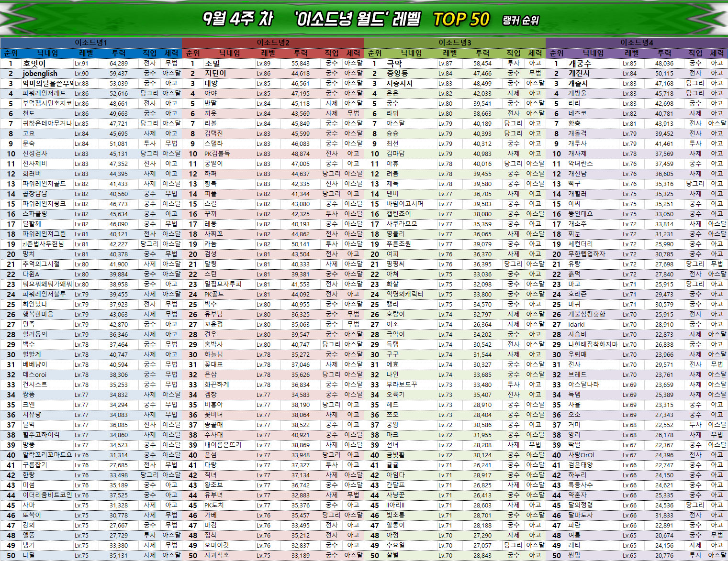Click the nickname 소범 in 이소드넝2

(213, 64)
